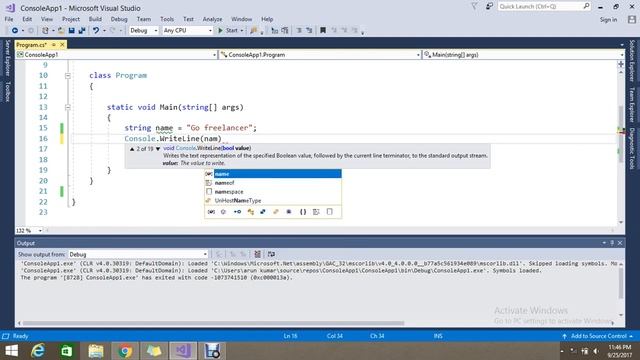Click the Clear All icon in the Output panel
This screenshot has height=360, width=640.
click(258, 254)
